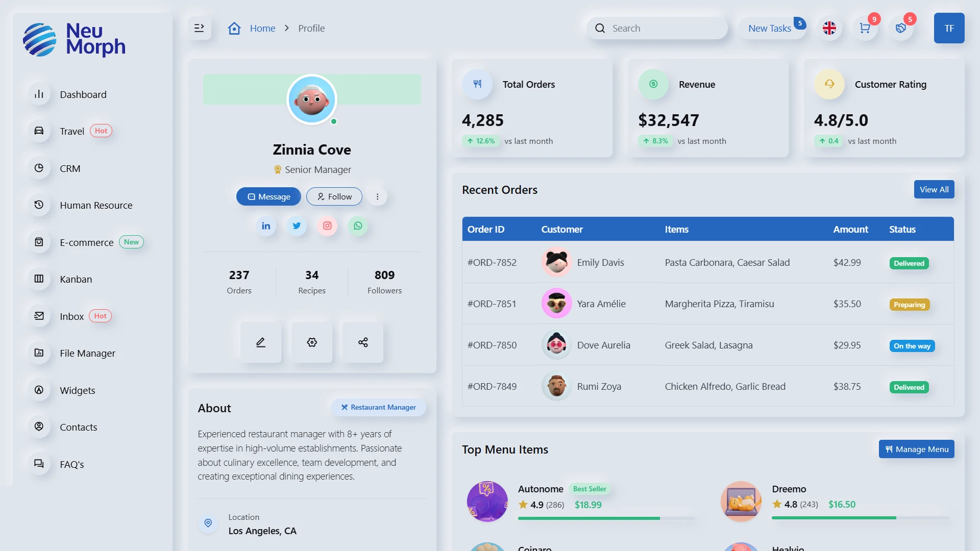The width and height of the screenshot is (980, 551).
Task: Click the CRM pie chart icon
Action: (x=39, y=168)
